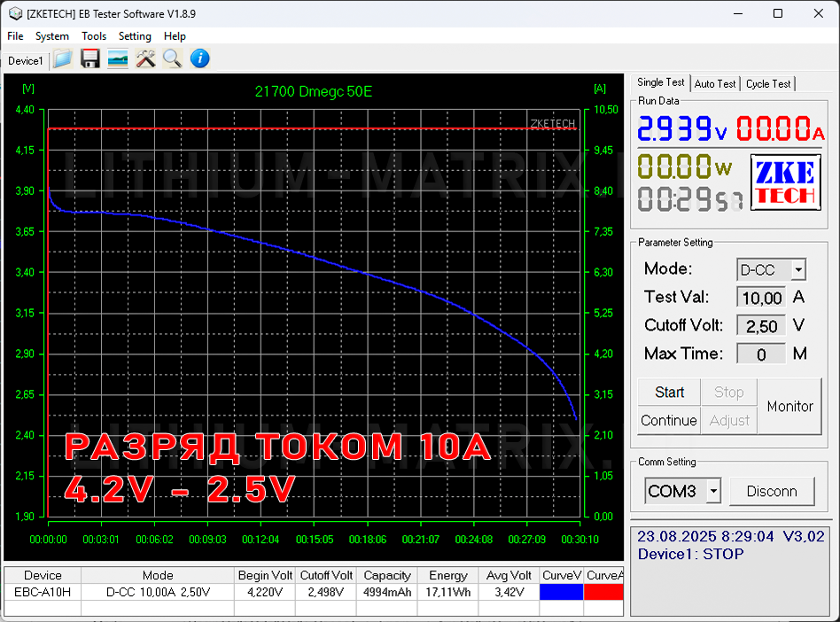
Task: Click the Monitor button
Action: pyautogui.click(x=789, y=406)
